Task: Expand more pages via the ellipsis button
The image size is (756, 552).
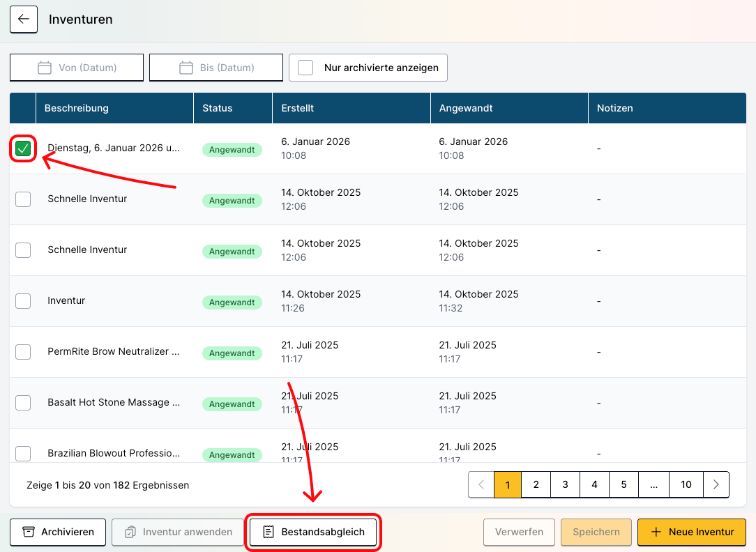Action: (x=653, y=484)
